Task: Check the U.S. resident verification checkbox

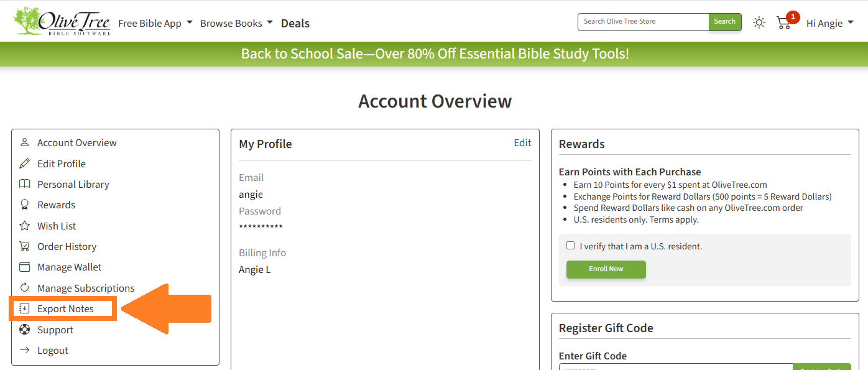Action: pyautogui.click(x=570, y=246)
